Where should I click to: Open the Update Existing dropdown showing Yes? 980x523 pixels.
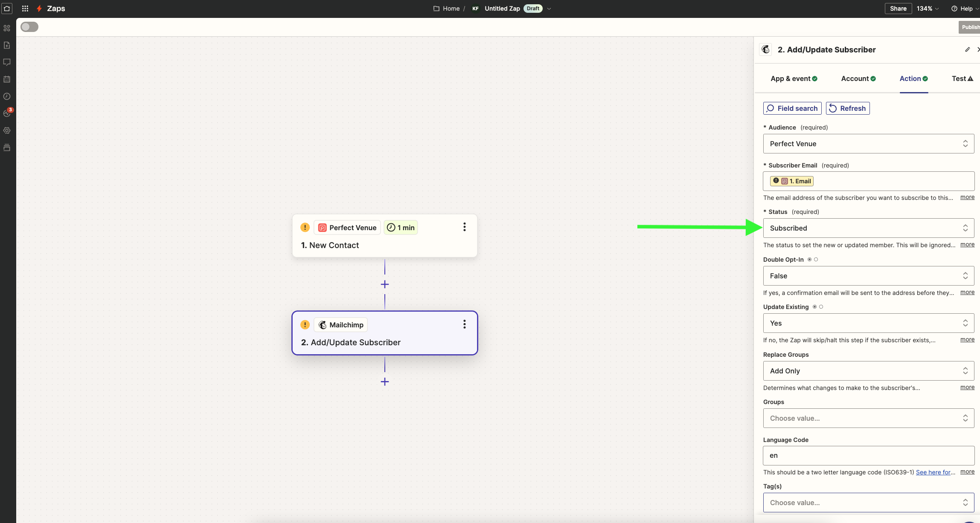click(x=869, y=323)
